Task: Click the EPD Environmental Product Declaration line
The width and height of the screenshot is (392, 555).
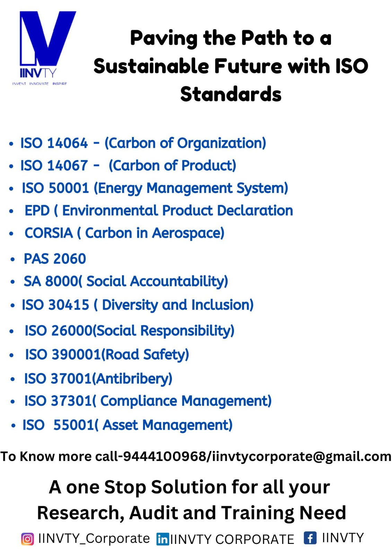Action: tap(159, 211)
